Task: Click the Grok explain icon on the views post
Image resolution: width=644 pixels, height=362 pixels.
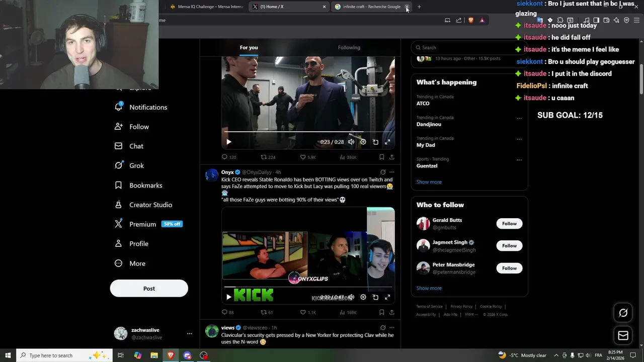Action: coord(383,328)
